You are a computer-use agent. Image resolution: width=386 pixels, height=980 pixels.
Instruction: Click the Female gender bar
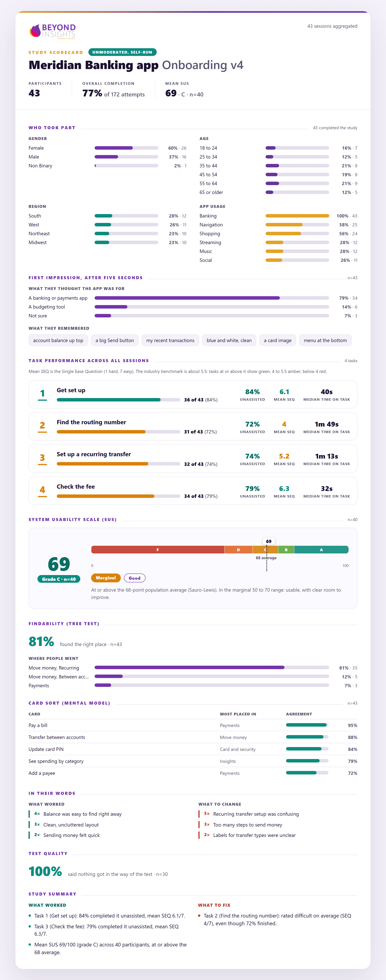click(x=126, y=148)
